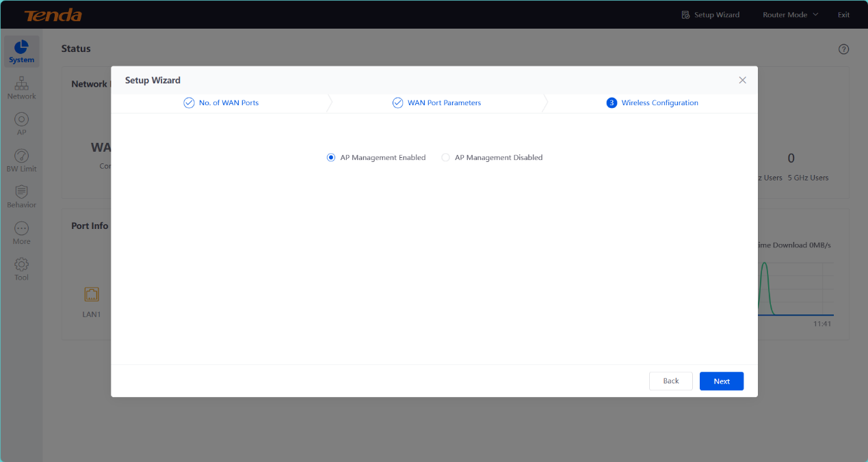Go to No. of WAN Ports step
Screen dimensions: 868x462
[x=221, y=103]
